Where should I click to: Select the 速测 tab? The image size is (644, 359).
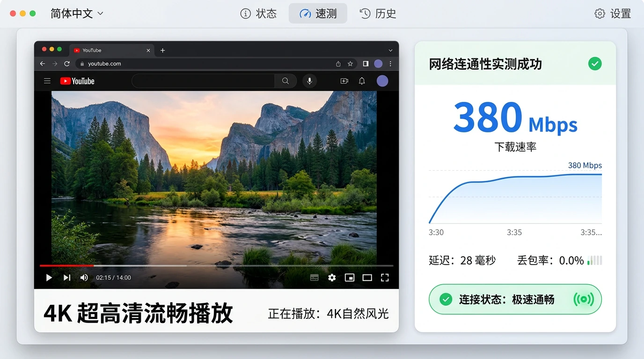[x=318, y=14]
